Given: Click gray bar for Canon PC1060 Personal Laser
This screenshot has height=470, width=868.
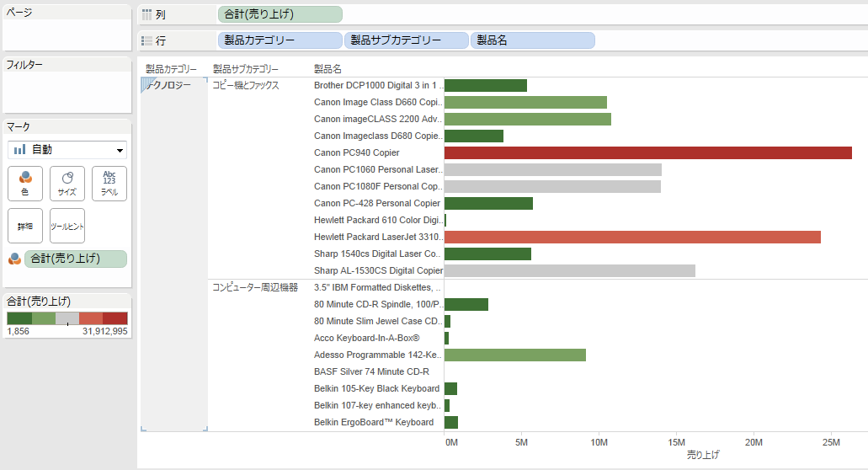Looking at the screenshot, I should [553, 169].
